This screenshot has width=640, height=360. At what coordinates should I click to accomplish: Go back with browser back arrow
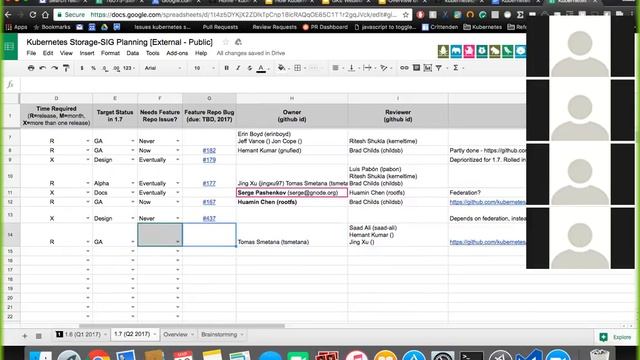pyautogui.click(x=8, y=15)
